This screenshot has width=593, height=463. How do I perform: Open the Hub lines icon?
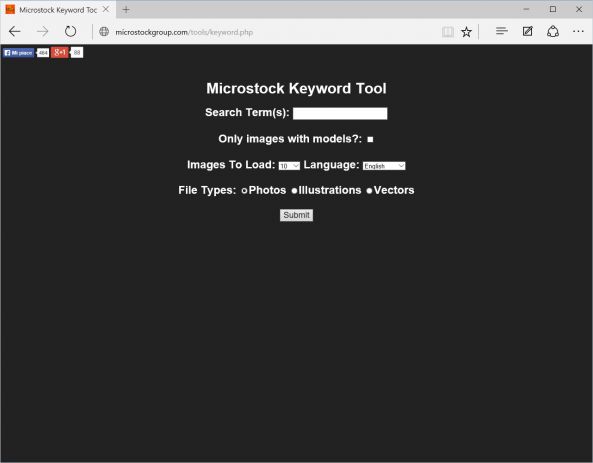coord(501,31)
